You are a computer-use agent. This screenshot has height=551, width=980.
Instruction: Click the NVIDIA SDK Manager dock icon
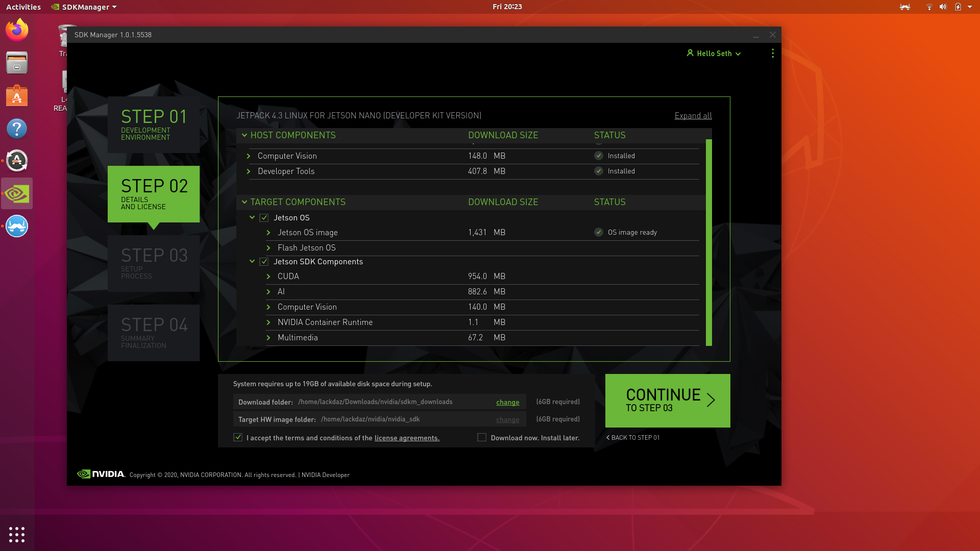[x=17, y=194]
